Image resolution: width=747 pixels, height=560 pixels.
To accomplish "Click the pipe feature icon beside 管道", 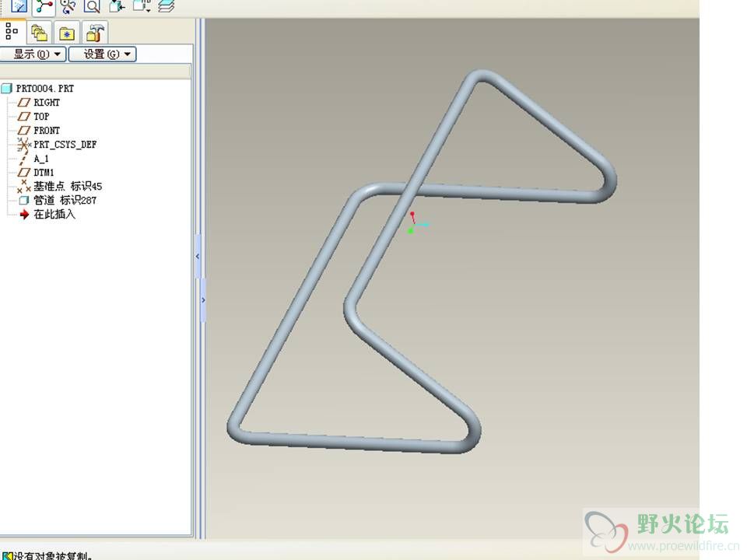I will 24,201.
